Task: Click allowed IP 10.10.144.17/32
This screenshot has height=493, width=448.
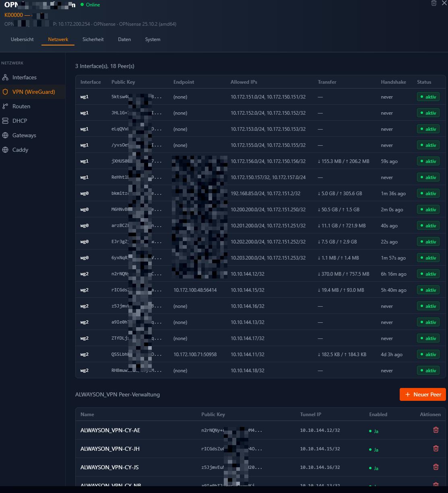Action: pyautogui.click(x=248, y=338)
